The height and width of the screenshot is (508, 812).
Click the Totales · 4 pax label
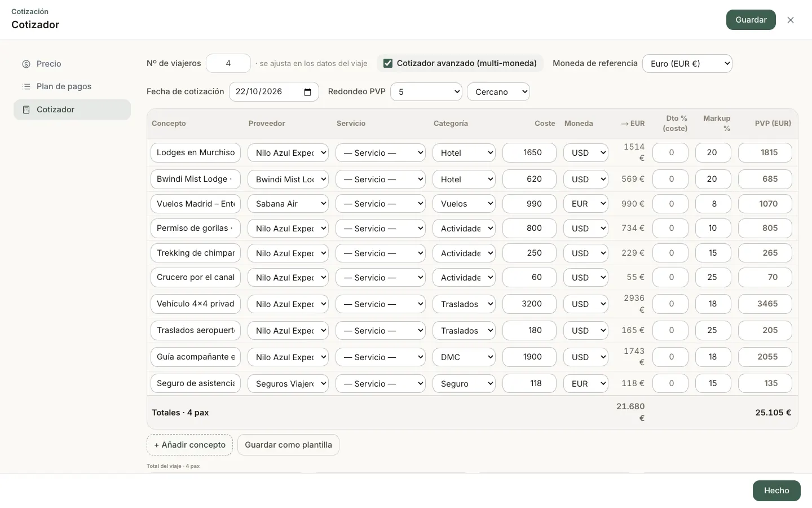tap(180, 413)
